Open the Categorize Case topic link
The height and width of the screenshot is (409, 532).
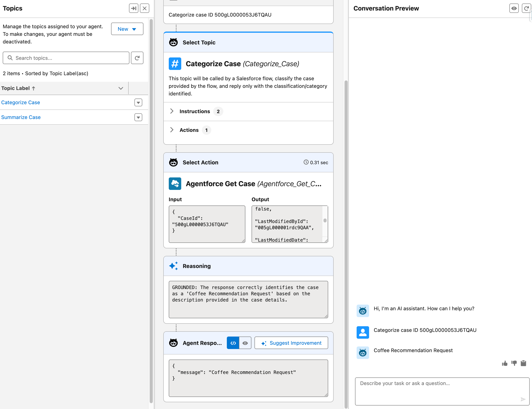point(21,102)
